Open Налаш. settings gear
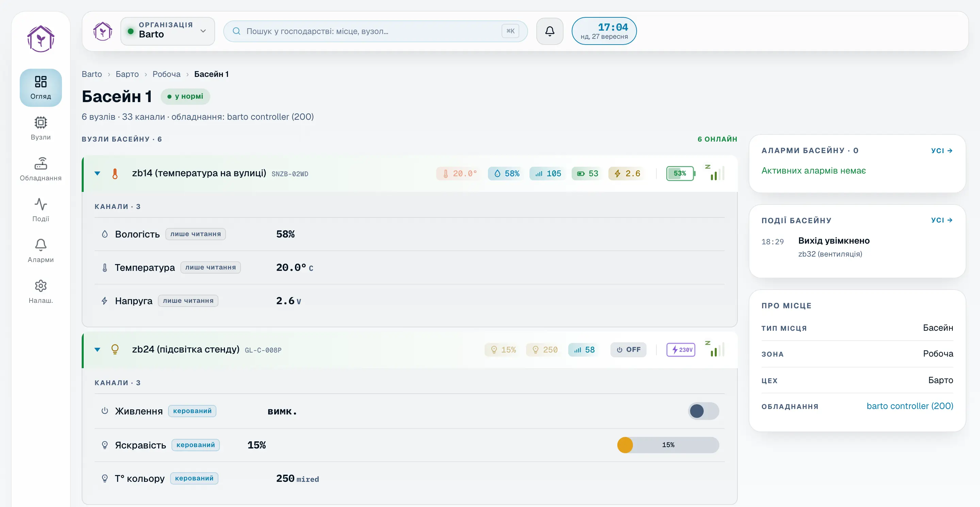The height and width of the screenshot is (507, 980). coord(41,292)
